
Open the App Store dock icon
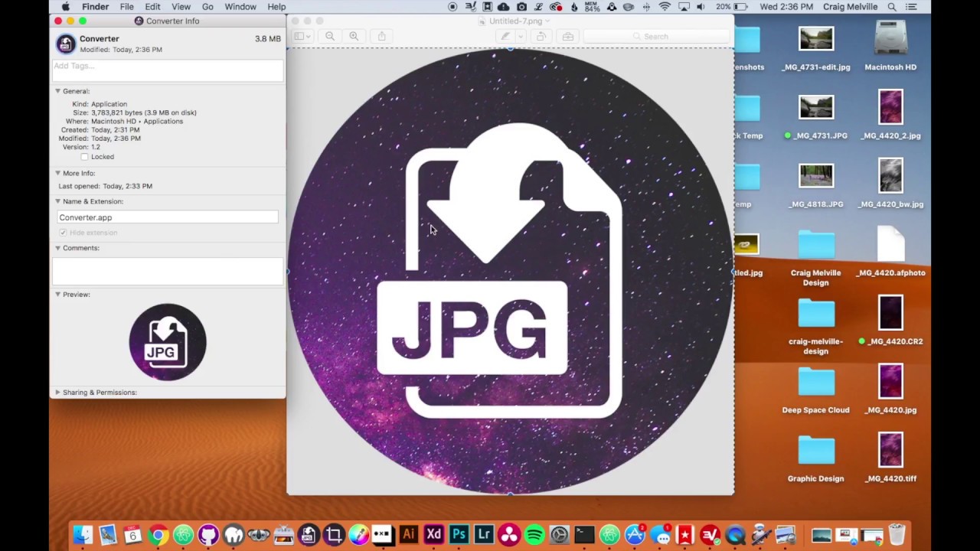(x=635, y=534)
